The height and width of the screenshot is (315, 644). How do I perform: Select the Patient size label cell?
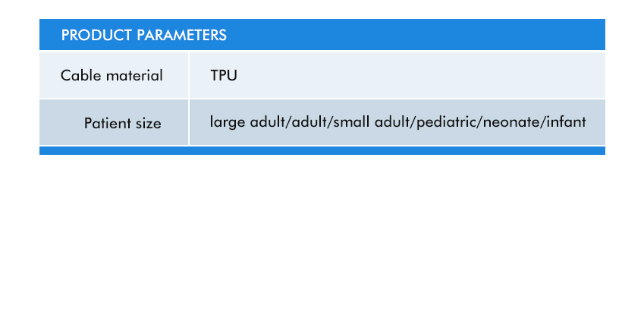click(122, 123)
